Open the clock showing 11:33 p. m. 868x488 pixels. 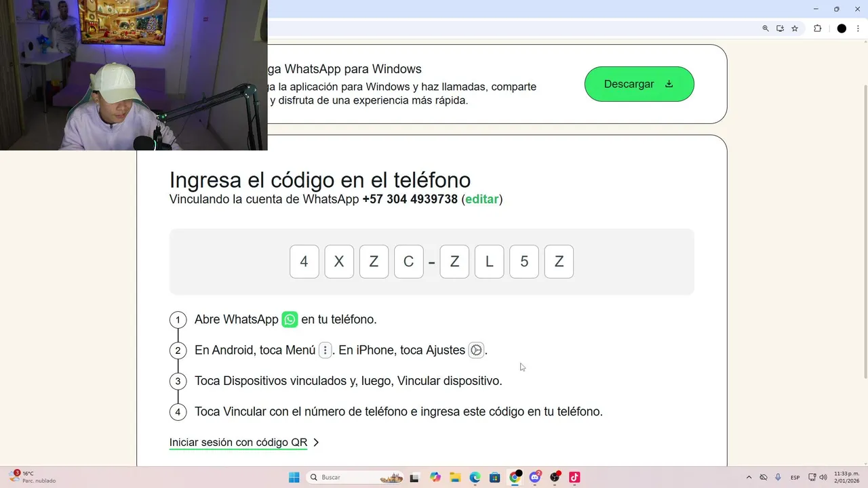tap(847, 477)
